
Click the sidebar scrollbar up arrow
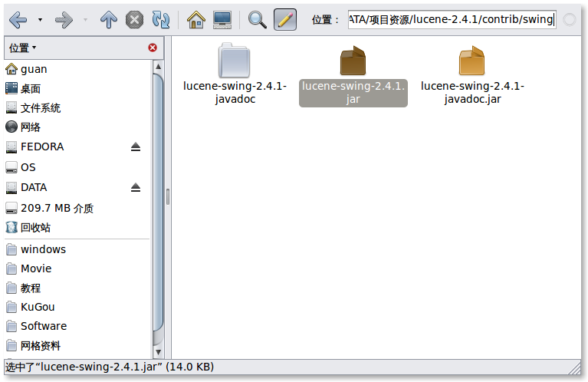pos(158,67)
